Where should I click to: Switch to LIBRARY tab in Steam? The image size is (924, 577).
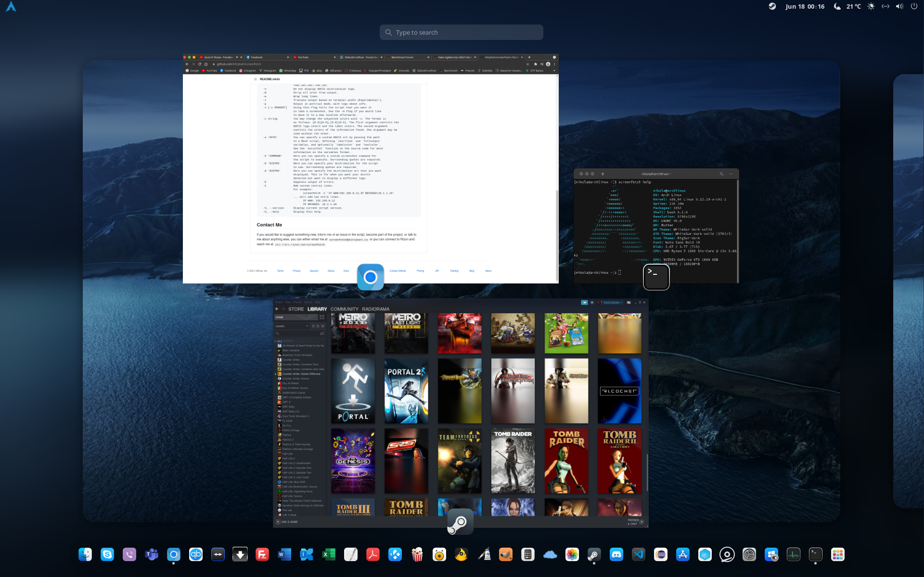pyautogui.click(x=317, y=309)
